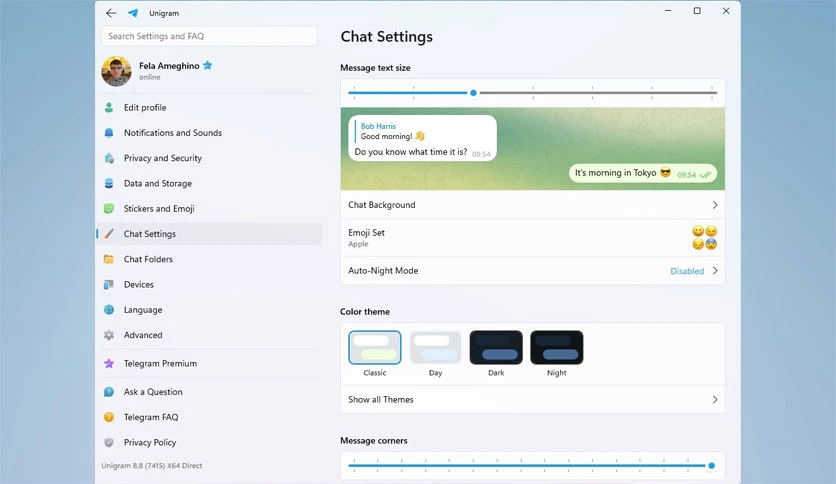The width and height of the screenshot is (836, 484).
Task: Click Unigram 8.8 version text
Action: point(152,465)
